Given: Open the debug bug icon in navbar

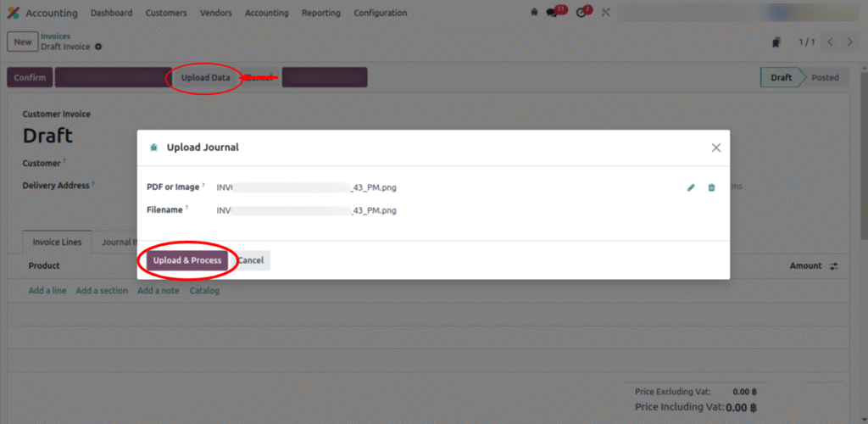Looking at the screenshot, I should (x=534, y=12).
